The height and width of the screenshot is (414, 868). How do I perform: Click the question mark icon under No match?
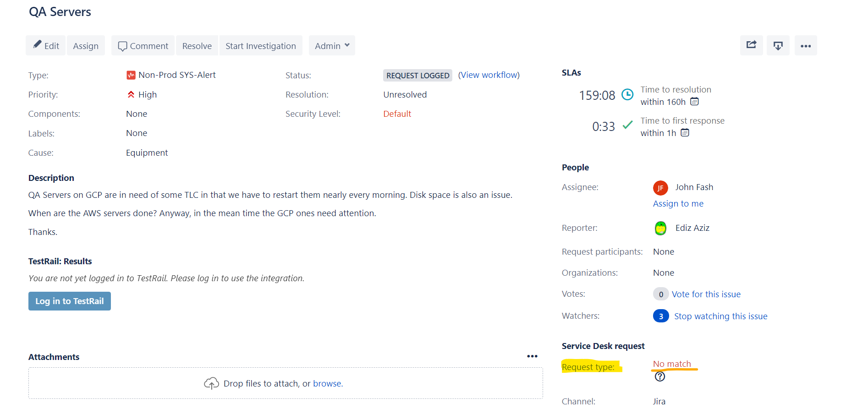(x=660, y=376)
